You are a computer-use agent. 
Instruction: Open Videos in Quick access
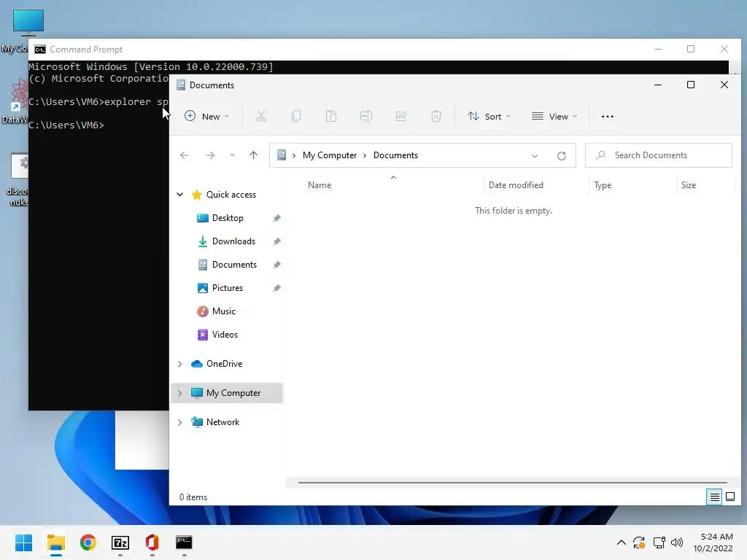pyautogui.click(x=225, y=334)
